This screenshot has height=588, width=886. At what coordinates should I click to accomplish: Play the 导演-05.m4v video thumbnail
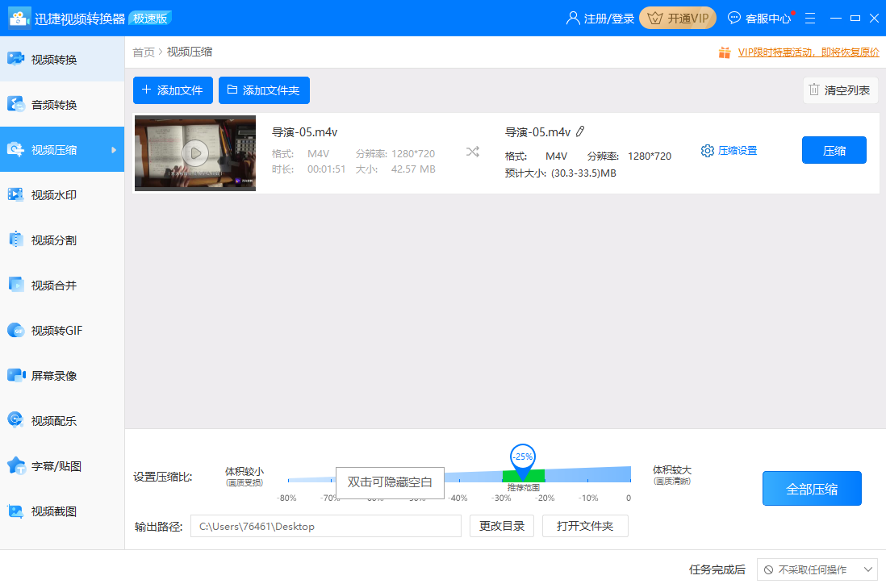[x=194, y=153]
